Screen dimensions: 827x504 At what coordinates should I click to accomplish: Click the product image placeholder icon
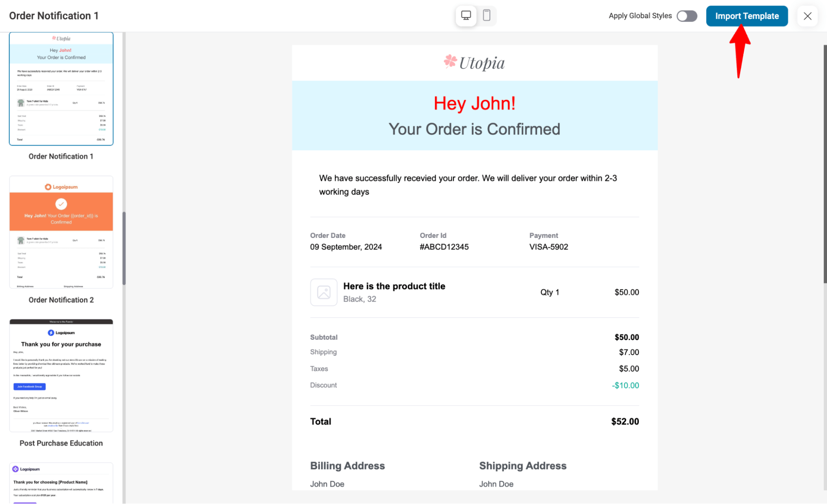324,292
